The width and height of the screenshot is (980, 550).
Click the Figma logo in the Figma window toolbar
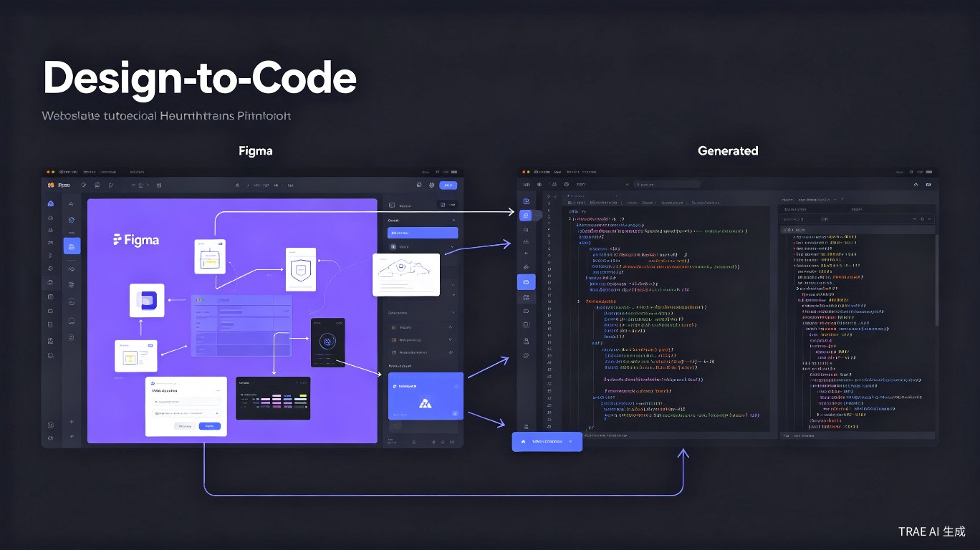coord(51,185)
